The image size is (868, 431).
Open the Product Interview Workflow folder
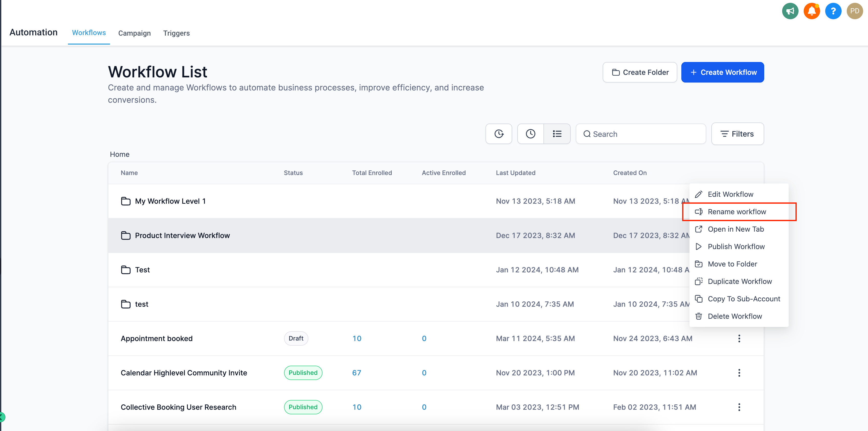[x=182, y=235]
